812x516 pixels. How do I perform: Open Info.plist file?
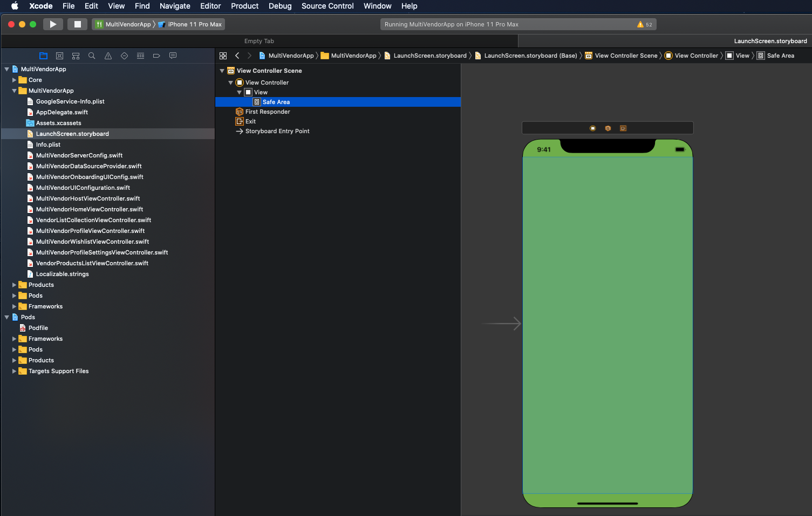click(48, 145)
